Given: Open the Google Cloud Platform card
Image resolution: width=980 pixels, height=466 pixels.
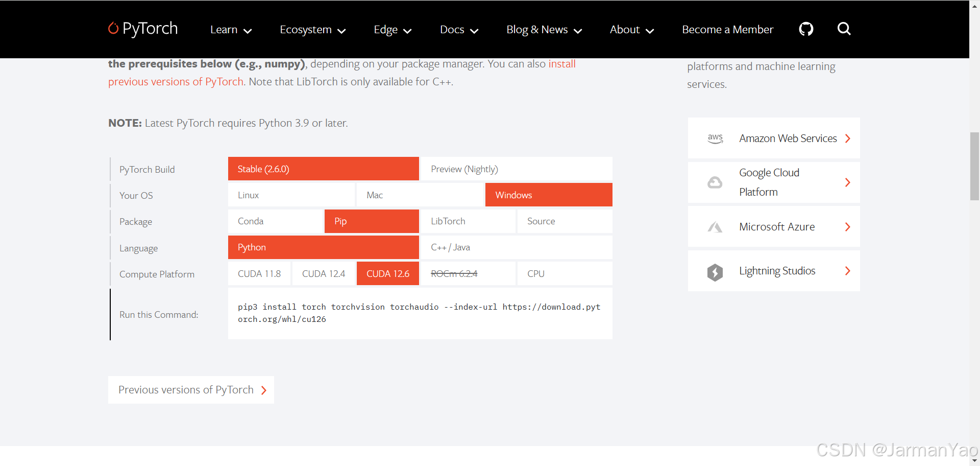Looking at the screenshot, I should point(774,182).
